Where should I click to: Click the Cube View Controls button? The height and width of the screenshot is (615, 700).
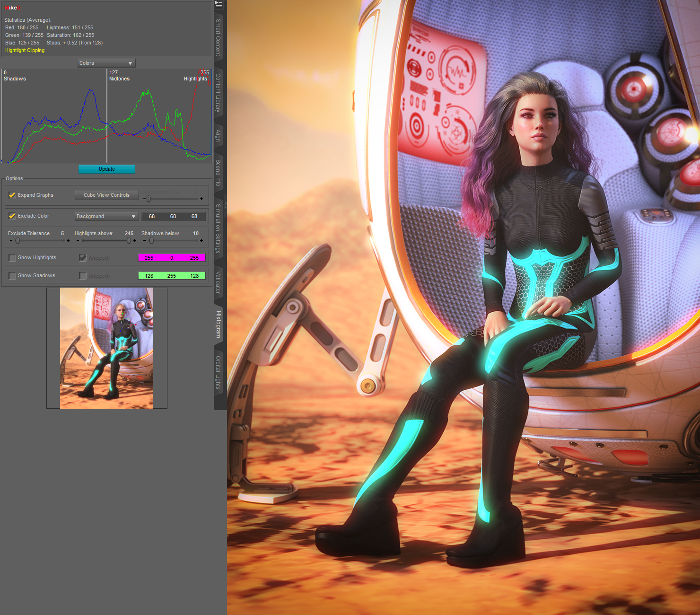pyautogui.click(x=106, y=195)
